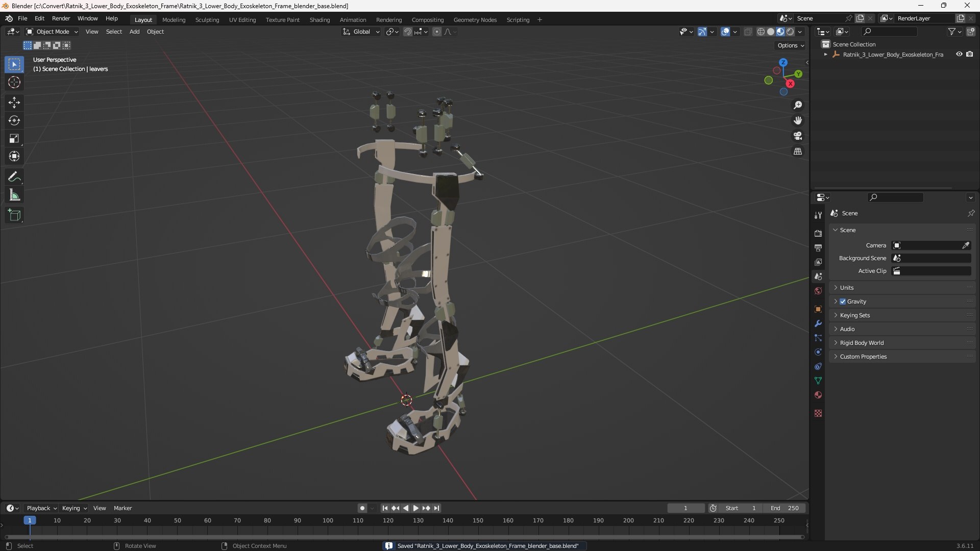Toggle render camera icon for Ratnik collection
Image resolution: width=980 pixels, height=551 pixels.
pos(970,54)
